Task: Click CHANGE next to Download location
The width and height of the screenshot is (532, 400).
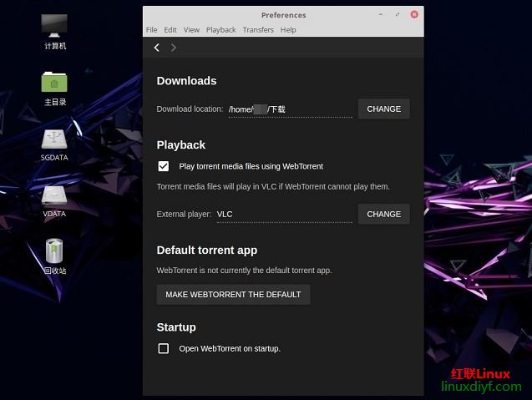Action: pos(383,109)
